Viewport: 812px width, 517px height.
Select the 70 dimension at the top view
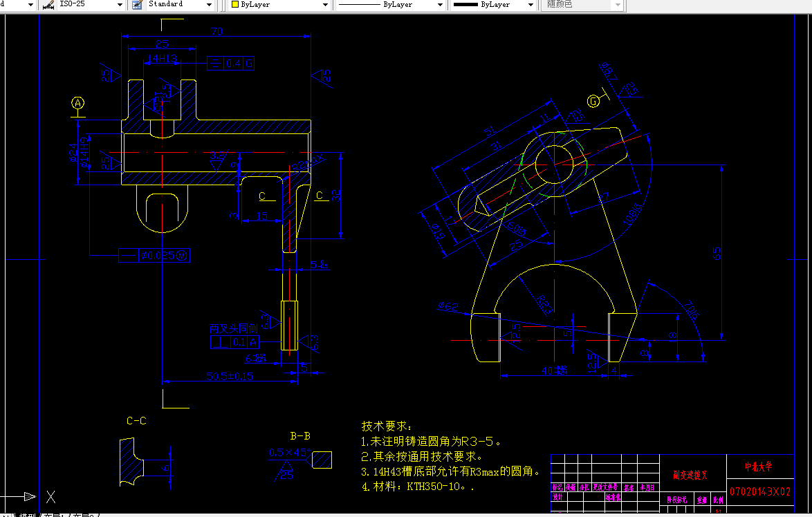coord(216,31)
